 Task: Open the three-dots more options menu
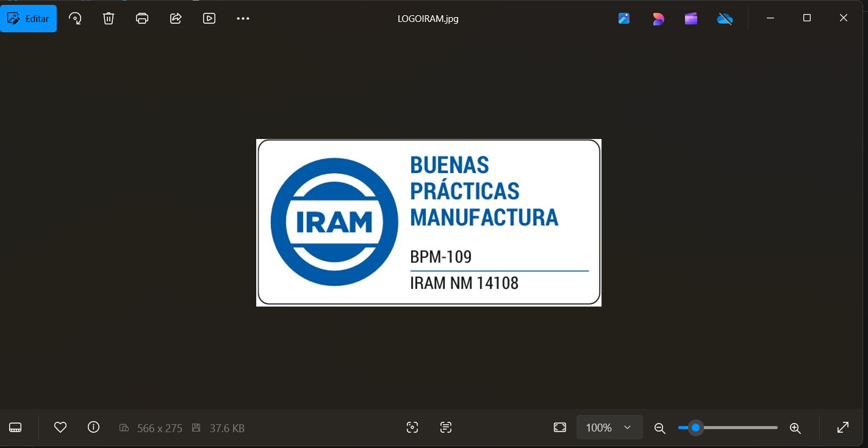pos(243,18)
